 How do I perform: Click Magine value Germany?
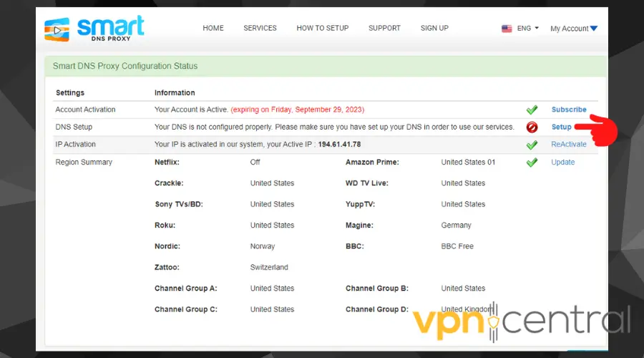(457, 226)
